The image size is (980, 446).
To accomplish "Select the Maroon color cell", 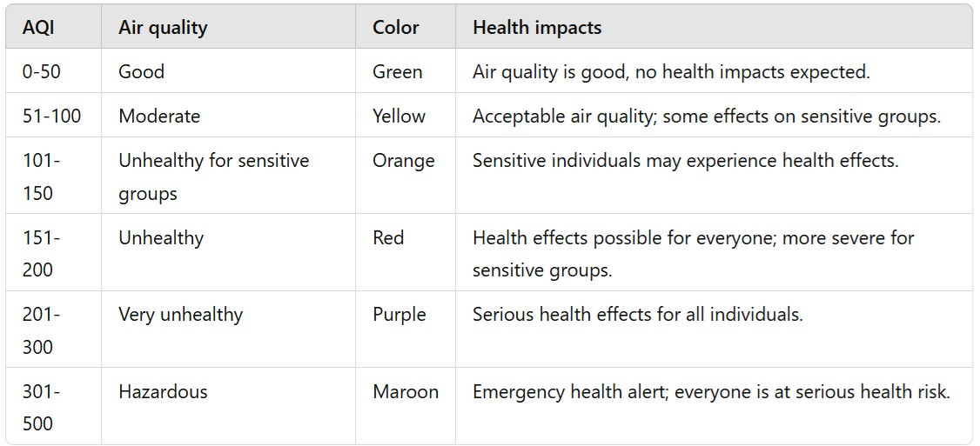I will tap(406, 391).
